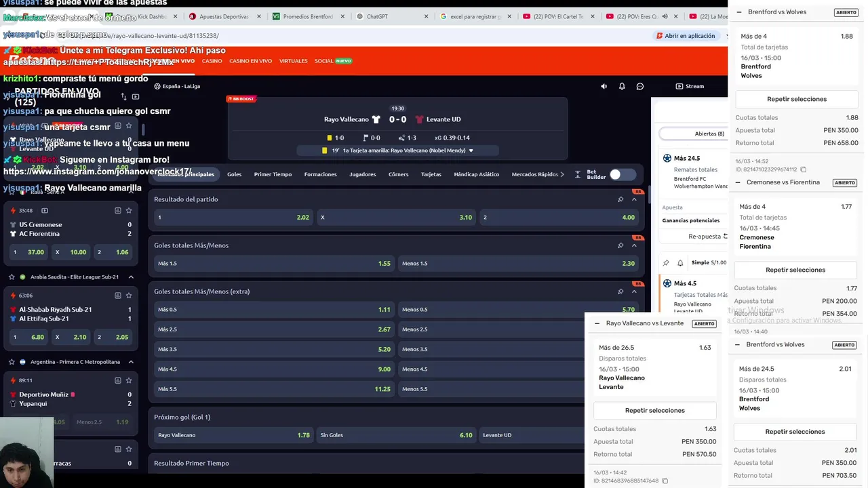The height and width of the screenshot is (488, 868).
Task: Open the Córners tab
Action: click(x=398, y=174)
